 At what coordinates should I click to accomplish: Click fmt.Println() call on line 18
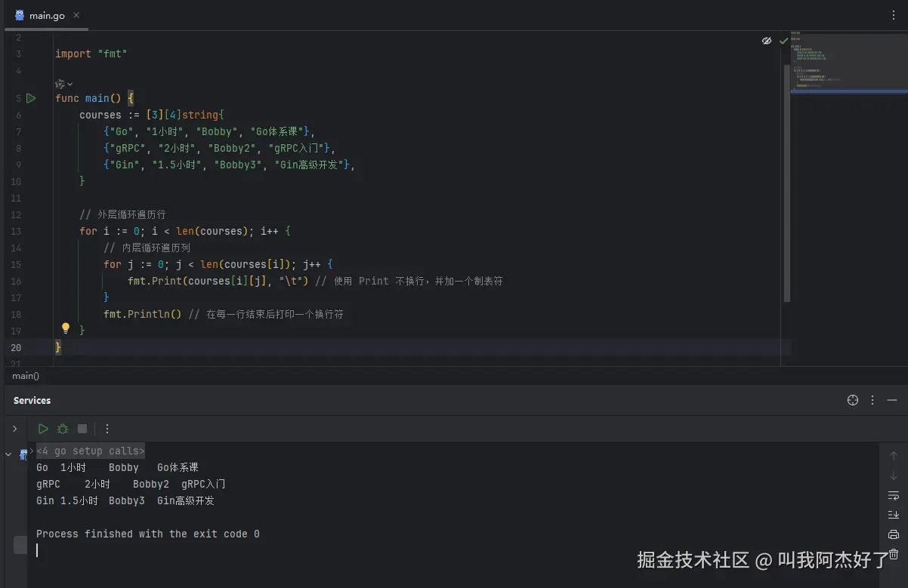click(x=143, y=314)
